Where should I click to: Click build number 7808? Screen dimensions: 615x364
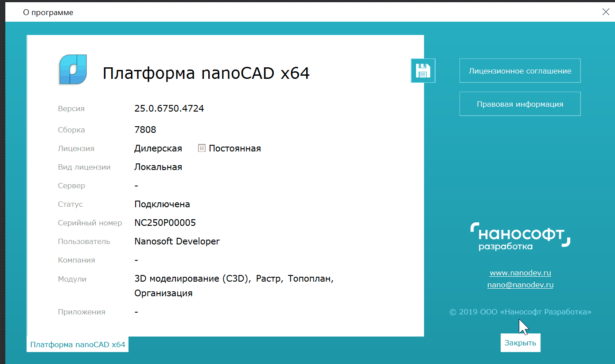click(145, 130)
